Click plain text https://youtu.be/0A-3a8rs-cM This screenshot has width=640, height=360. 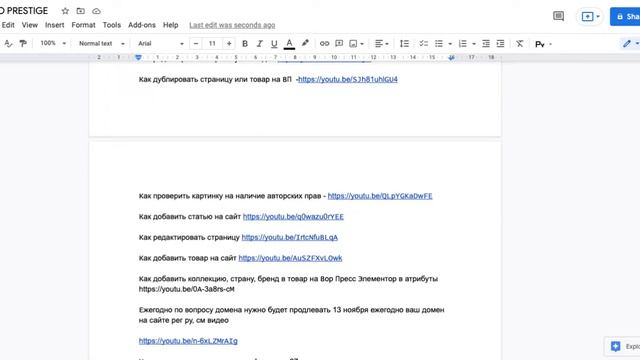(187, 289)
